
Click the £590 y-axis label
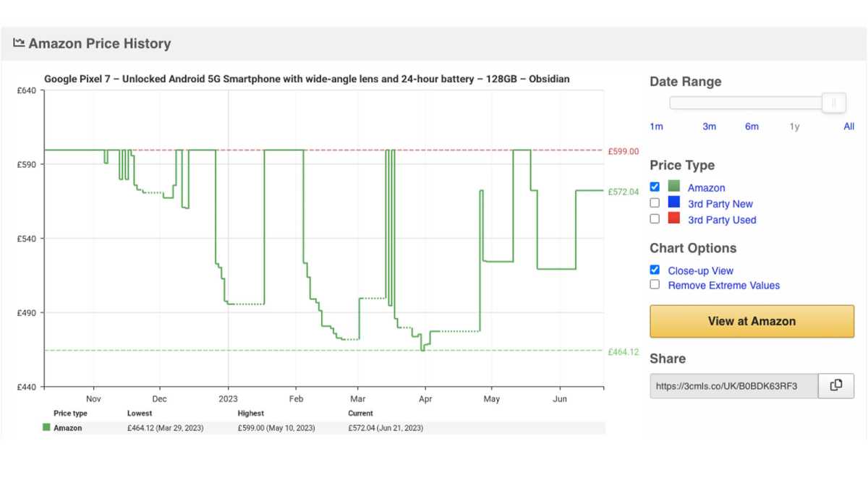click(x=26, y=165)
